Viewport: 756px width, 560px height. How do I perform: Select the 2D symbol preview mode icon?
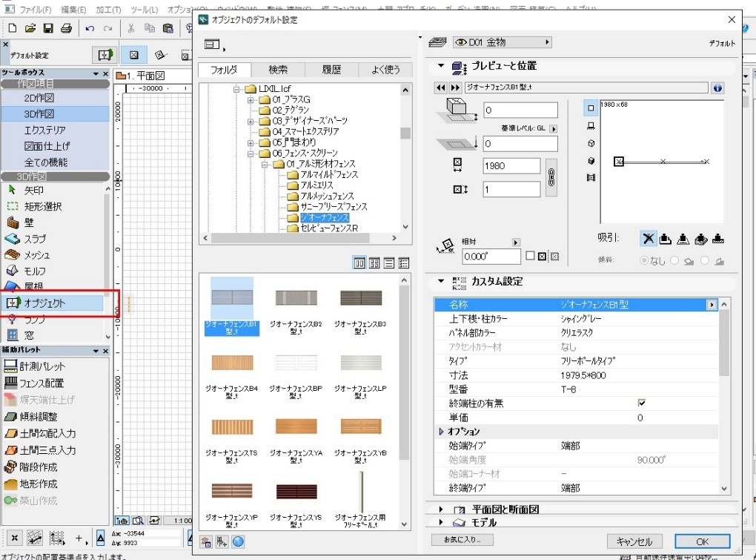pos(591,108)
